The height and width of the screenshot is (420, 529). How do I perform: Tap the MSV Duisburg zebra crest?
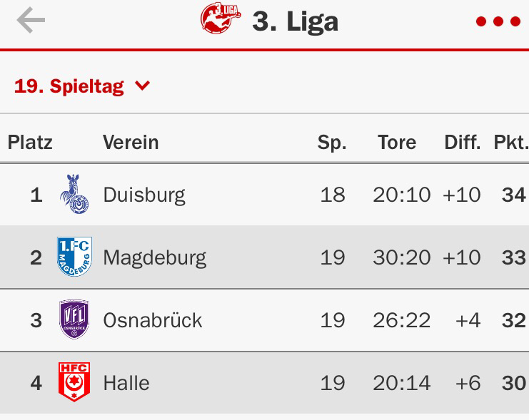[74, 194]
